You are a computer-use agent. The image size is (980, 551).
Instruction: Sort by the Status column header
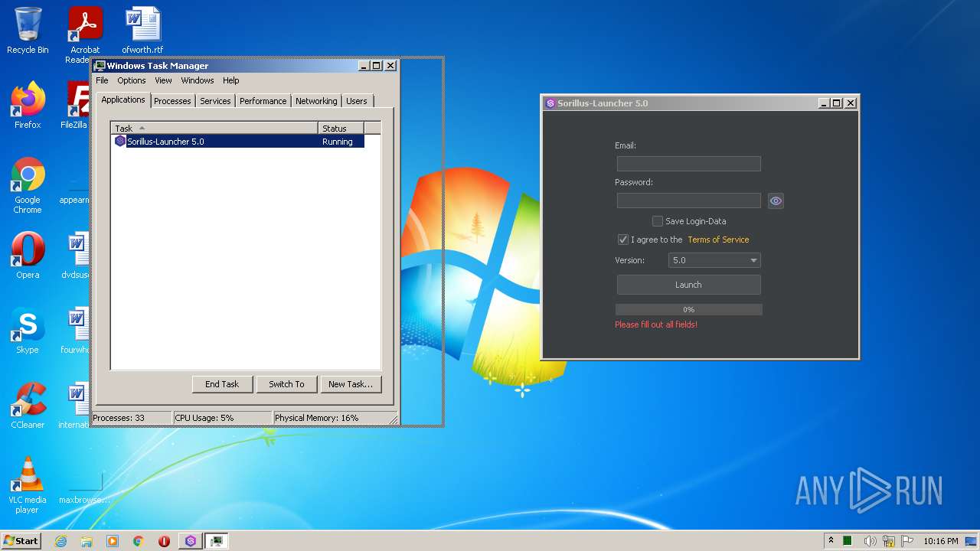pos(341,129)
